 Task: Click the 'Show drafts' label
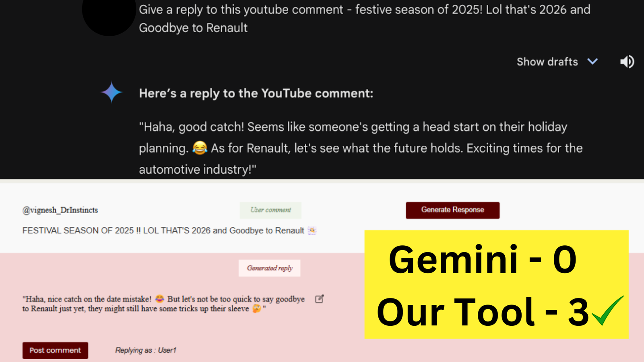coord(547,62)
